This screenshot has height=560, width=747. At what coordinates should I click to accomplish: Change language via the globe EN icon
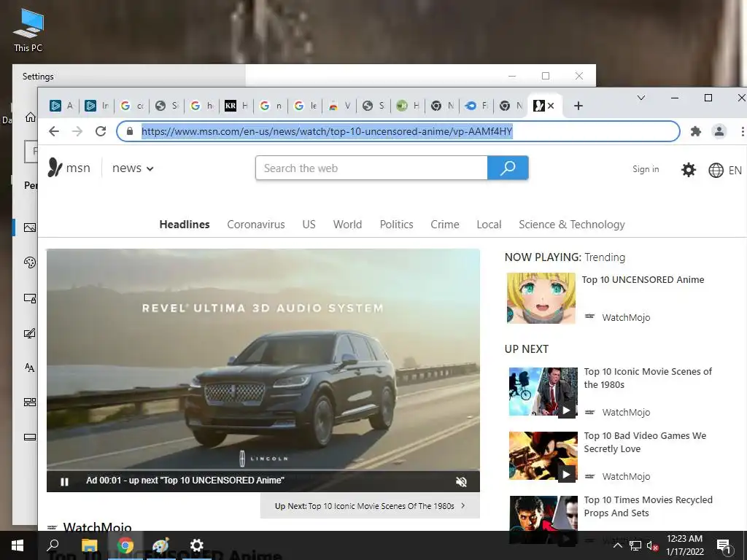pos(724,170)
